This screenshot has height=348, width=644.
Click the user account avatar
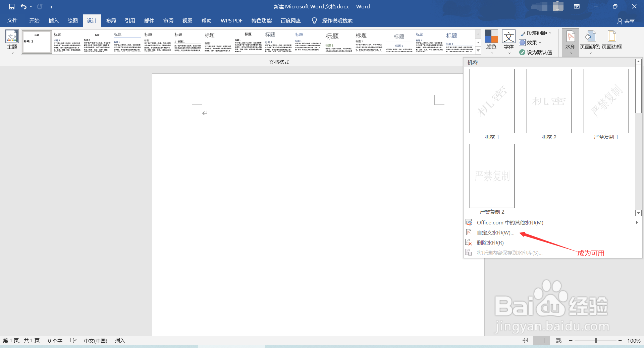558,6
